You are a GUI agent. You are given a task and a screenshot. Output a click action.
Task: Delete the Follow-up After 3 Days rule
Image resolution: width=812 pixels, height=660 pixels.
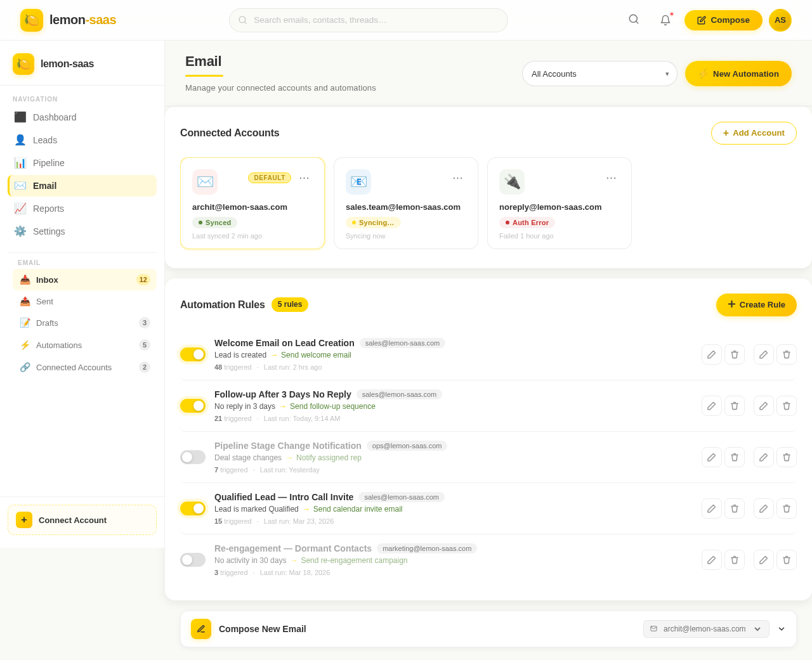pyautogui.click(x=735, y=406)
